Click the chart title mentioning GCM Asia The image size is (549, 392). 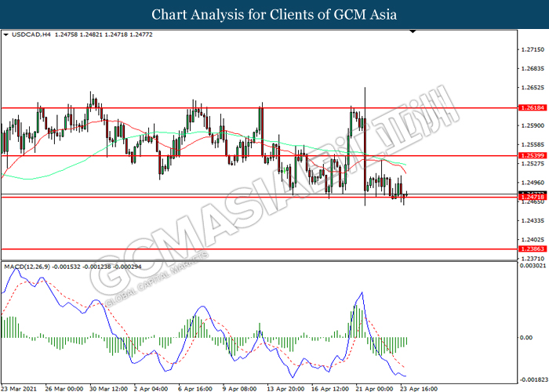[274, 15]
